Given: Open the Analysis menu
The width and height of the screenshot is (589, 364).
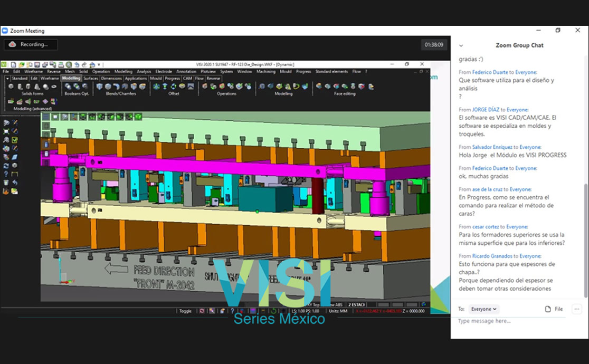Looking at the screenshot, I should pyautogui.click(x=144, y=71).
